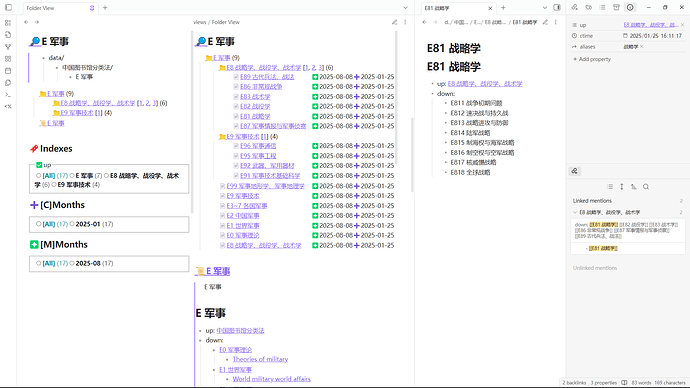Click the linked tab icon on Folder View
Screen dimensions: 690x388
[92, 8]
